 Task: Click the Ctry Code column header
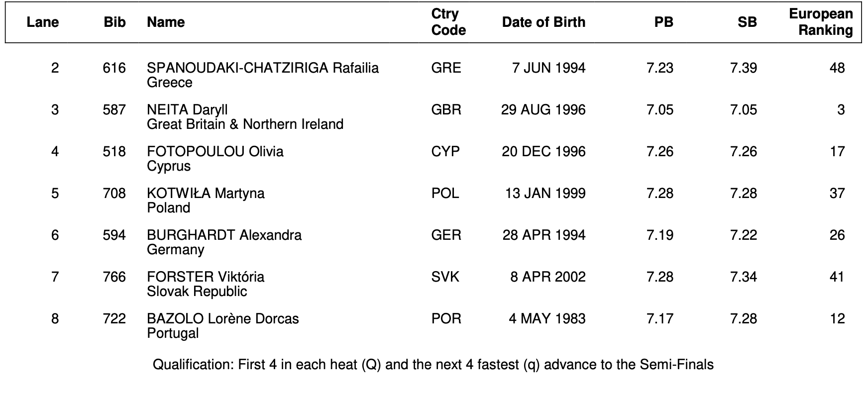[x=448, y=22]
